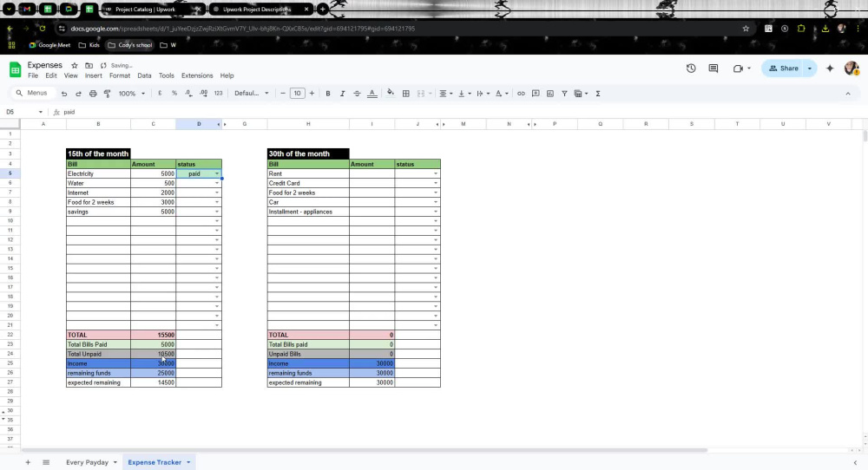Viewport: 868px width, 470px height.
Task: Open the Cody's school bookmark folder
Action: pyautogui.click(x=129, y=45)
